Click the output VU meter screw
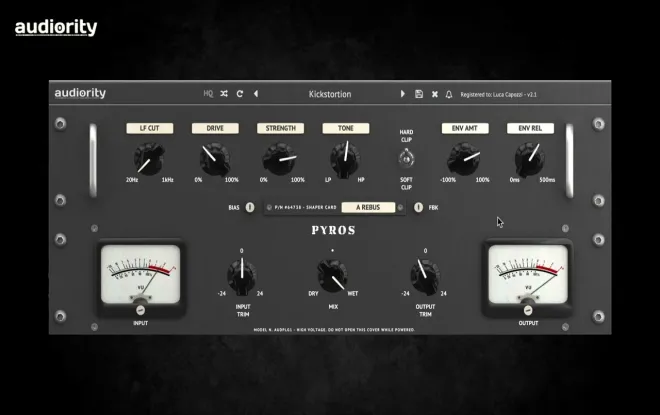 [x=528, y=310]
